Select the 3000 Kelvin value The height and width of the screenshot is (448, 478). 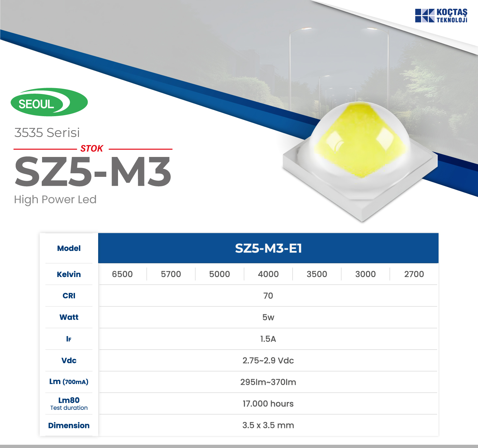366,274
